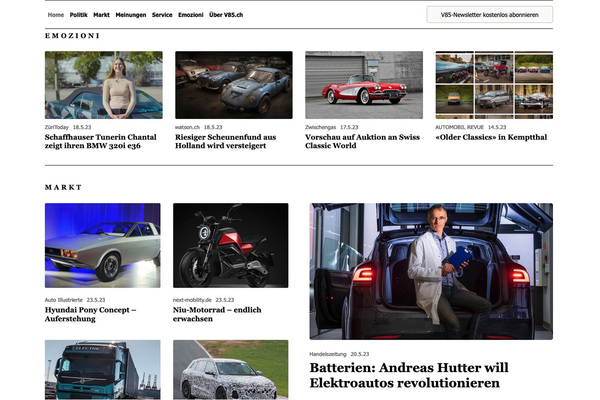
Task: Select the AUTOMOBIL REVUE source label
Action: pyautogui.click(x=460, y=127)
